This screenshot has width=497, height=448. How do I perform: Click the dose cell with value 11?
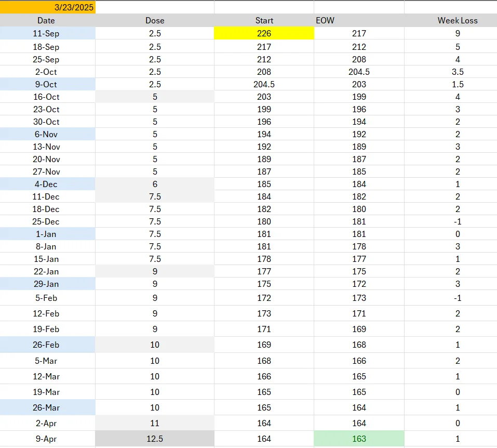155,423
